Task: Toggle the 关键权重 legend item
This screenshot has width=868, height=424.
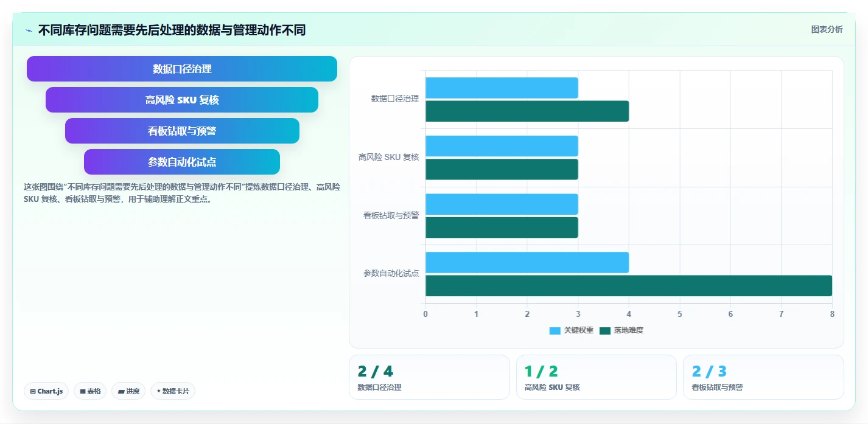Action: (x=571, y=330)
